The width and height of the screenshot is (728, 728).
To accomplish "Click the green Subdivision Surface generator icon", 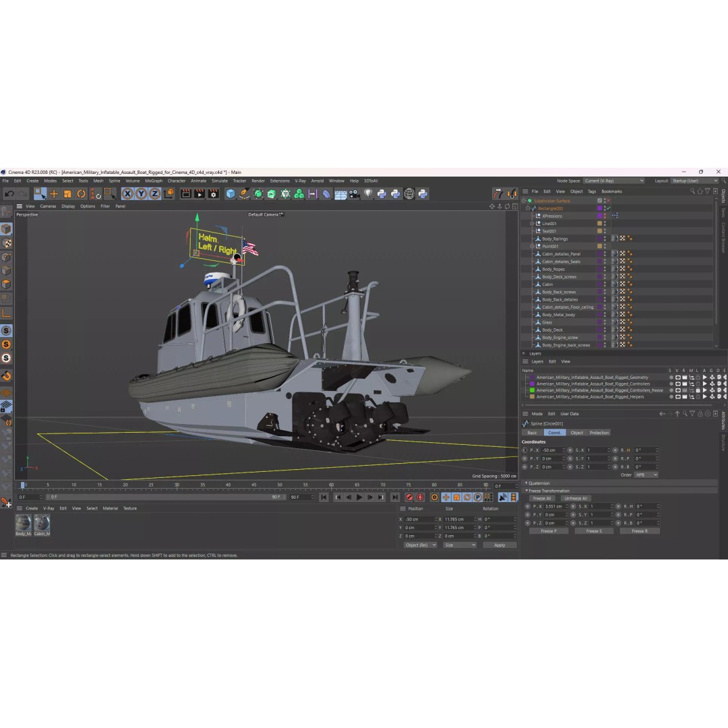I will pos(258,193).
